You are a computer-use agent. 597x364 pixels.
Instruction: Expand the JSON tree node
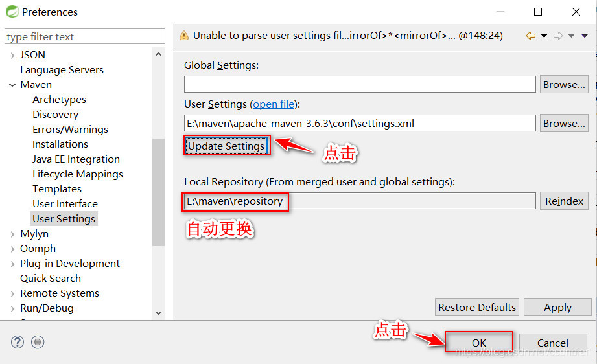click(12, 56)
